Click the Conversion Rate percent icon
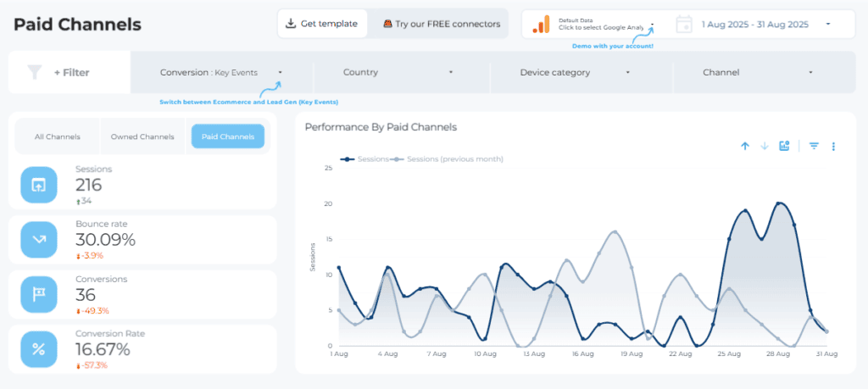This screenshot has width=868, height=389. pos(39,348)
